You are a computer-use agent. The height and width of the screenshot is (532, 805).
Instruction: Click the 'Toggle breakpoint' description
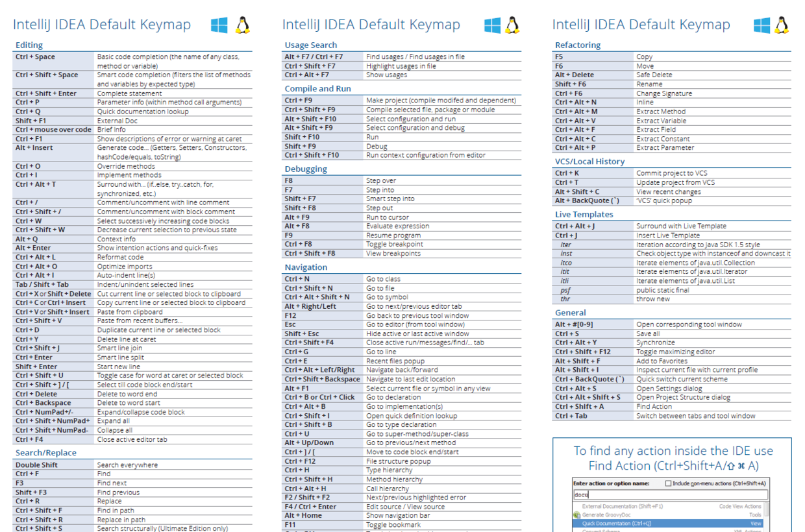395,245
